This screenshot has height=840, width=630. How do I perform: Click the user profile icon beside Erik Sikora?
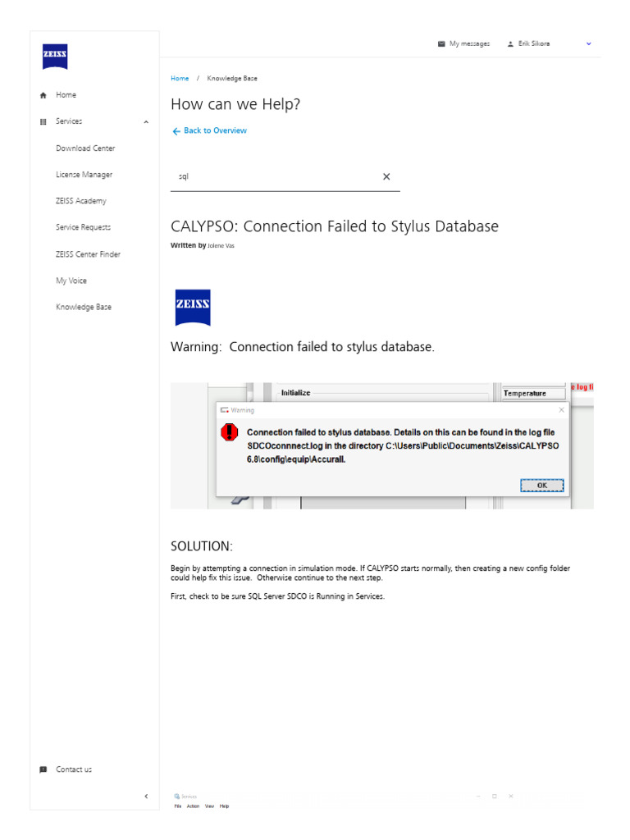510,44
